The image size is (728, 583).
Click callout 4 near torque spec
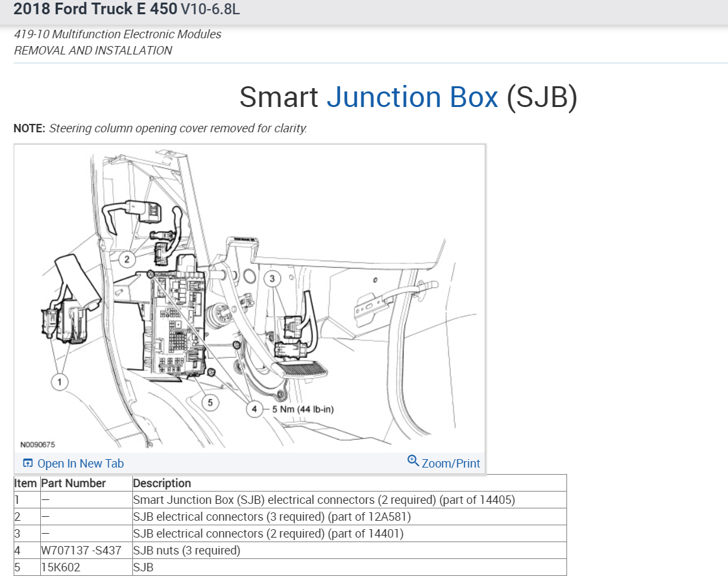(x=254, y=409)
